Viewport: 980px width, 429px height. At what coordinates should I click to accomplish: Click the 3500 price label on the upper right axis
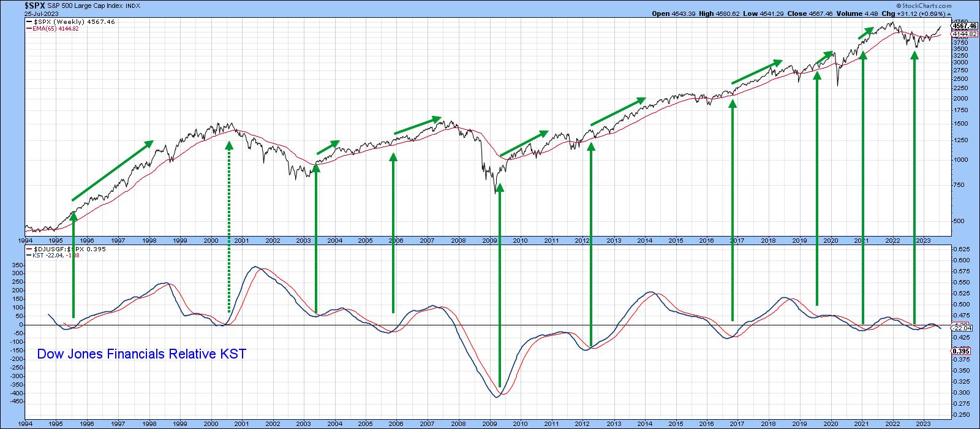(x=961, y=48)
